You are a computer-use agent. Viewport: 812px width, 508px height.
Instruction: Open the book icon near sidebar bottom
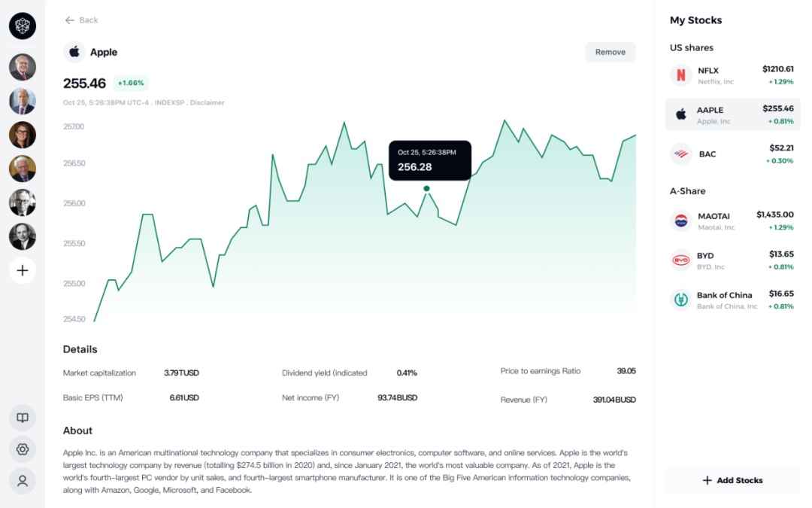point(22,417)
